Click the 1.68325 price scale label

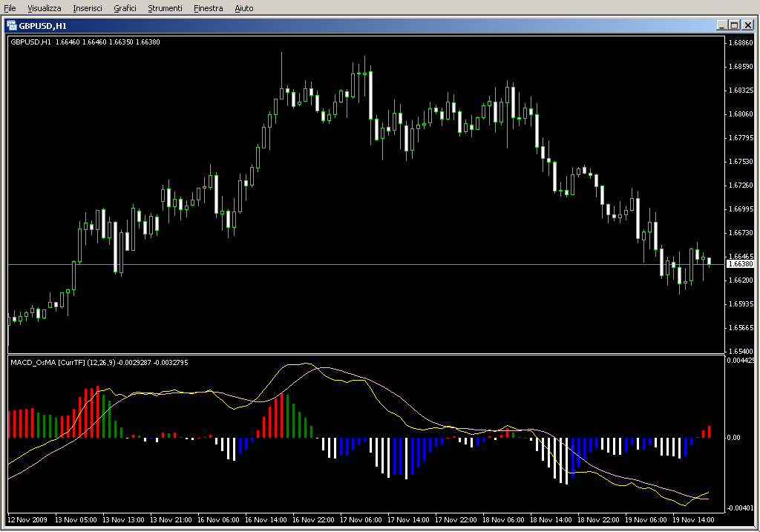741,90
